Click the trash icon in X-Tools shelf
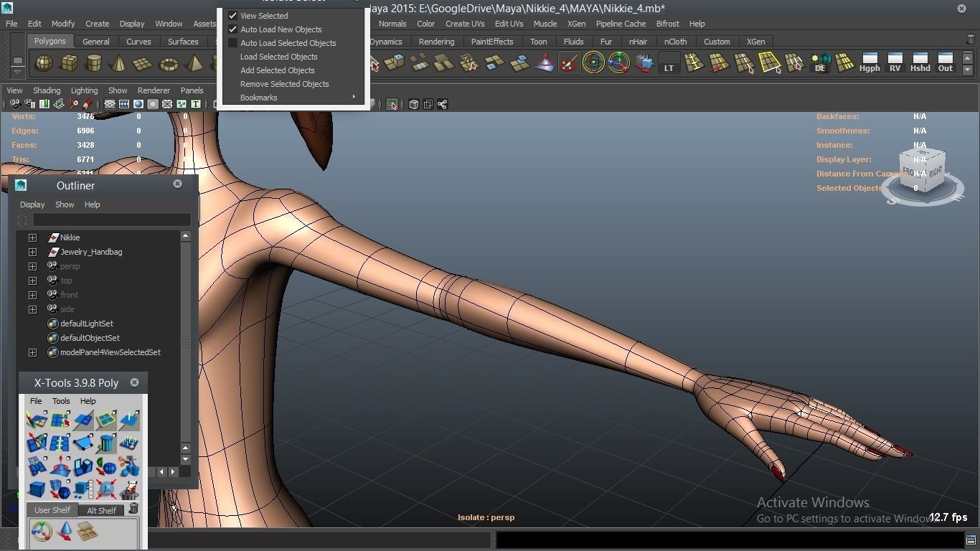The height and width of the screenshot is (551, 980). [x=133, y=509]
